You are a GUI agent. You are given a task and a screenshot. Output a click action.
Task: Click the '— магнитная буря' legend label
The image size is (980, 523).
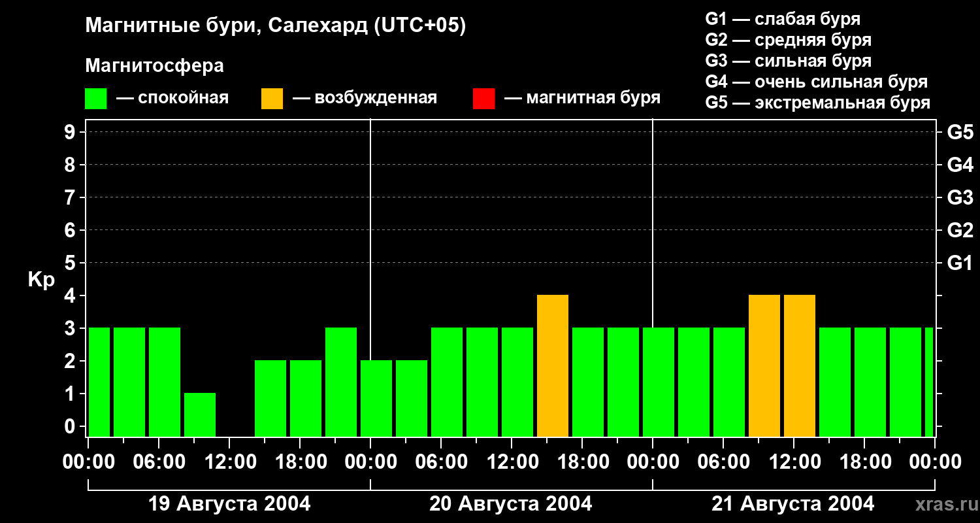(582, 98)
